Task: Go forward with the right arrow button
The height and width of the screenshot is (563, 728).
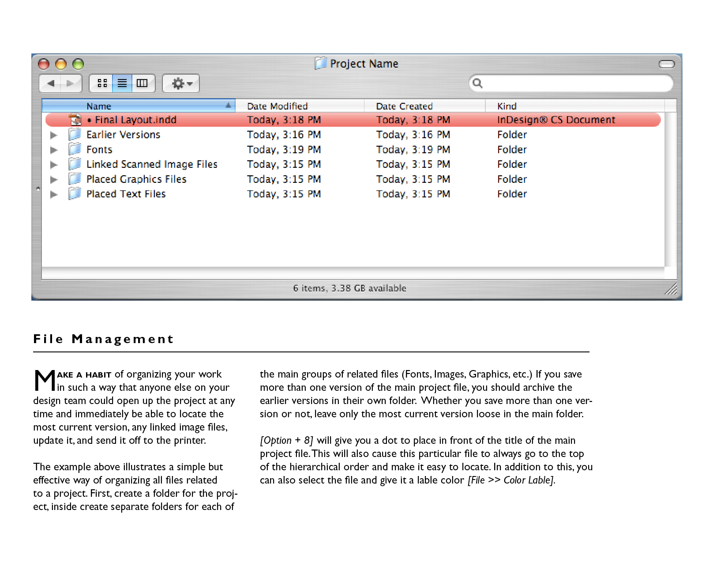Action: tap(71, 83)
